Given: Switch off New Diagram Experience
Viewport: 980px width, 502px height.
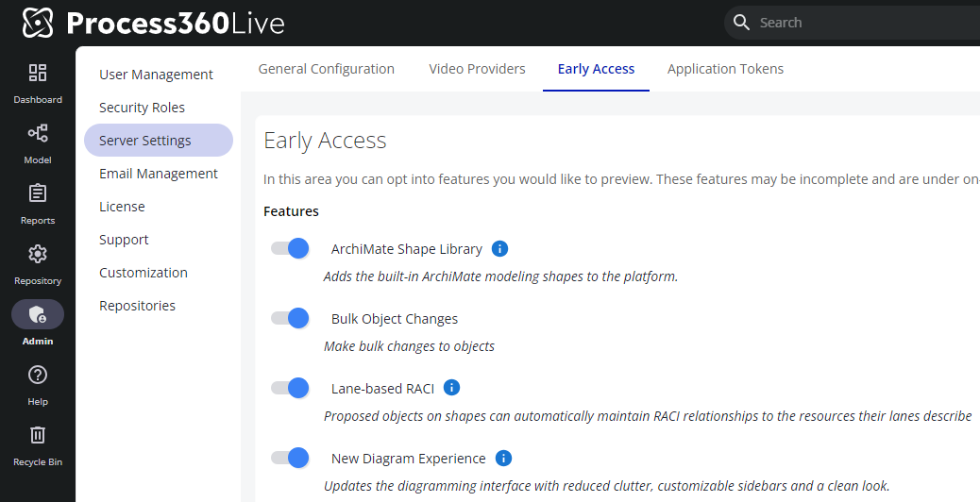Looking at the screenshot, I should [x=291, y=458].
